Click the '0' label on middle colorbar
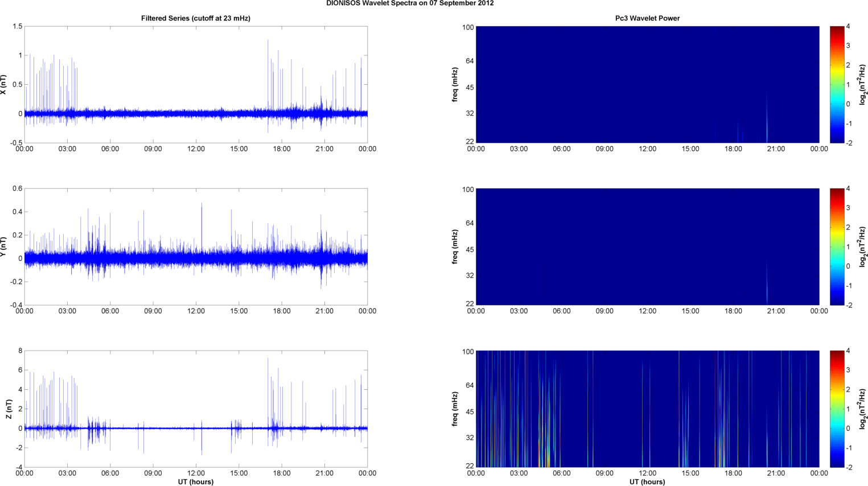868x486 pixels. click(848, 266)
